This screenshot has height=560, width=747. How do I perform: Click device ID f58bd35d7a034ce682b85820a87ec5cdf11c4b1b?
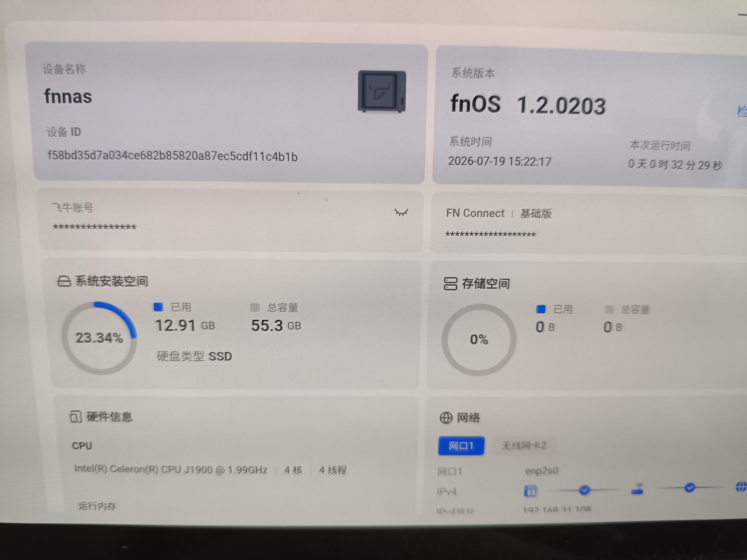pyautogui.click(x=173, y=156)
